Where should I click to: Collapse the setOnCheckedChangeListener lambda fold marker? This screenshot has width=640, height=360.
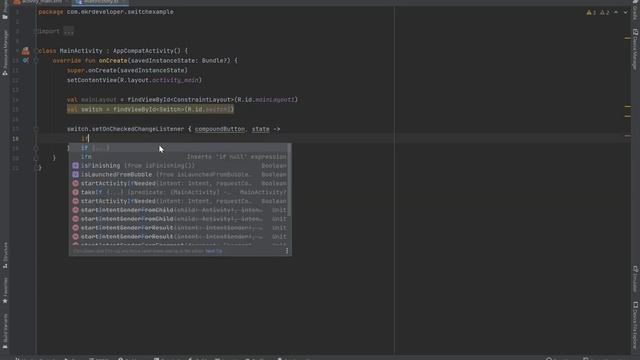[x=36, y=129]
